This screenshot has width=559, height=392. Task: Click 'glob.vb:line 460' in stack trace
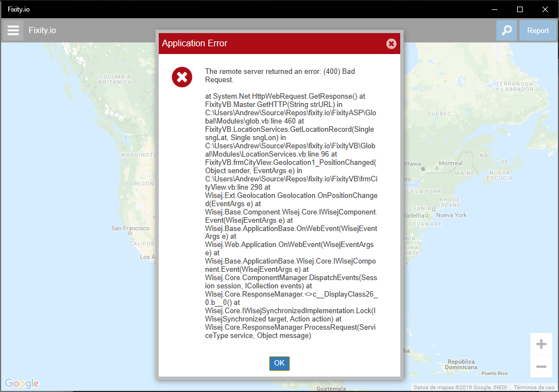tap(271, 121)
